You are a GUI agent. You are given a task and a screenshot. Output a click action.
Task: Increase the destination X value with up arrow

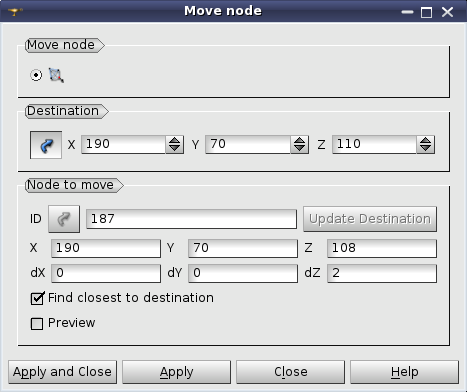coord(175,141)
